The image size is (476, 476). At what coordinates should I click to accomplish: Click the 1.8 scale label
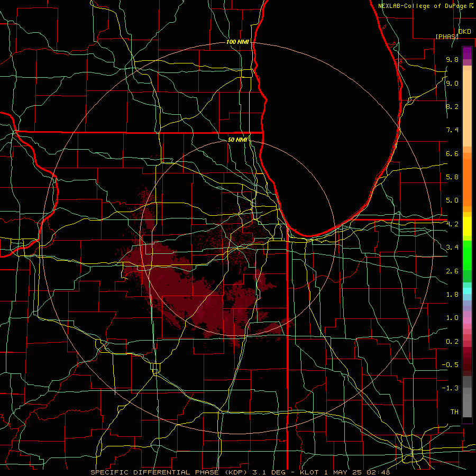coord(452,295)
